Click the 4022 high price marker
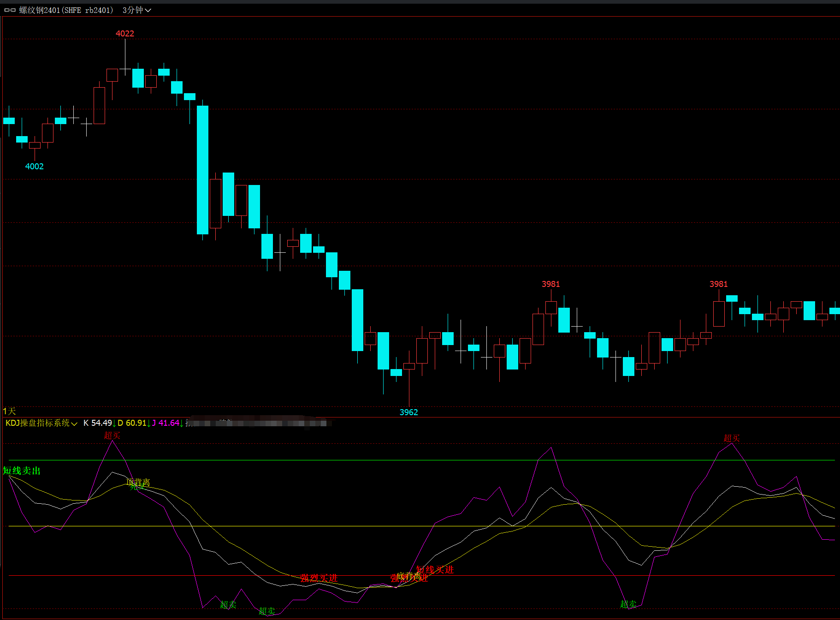The height and width of the screenshot is (620, 840). (125, 33)
